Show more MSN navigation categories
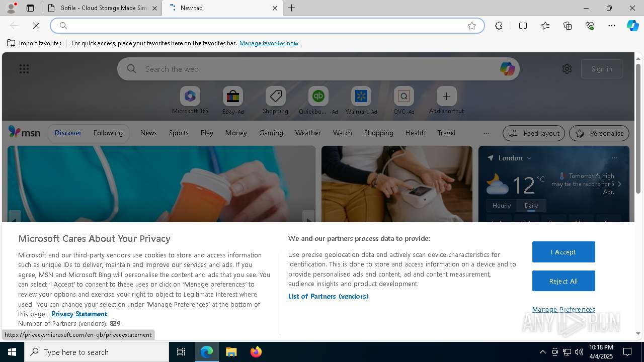644x362 pixels. (486, 133)
